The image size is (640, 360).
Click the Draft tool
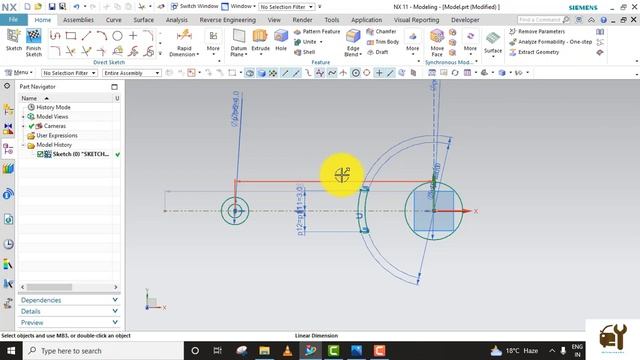[378, 52]
